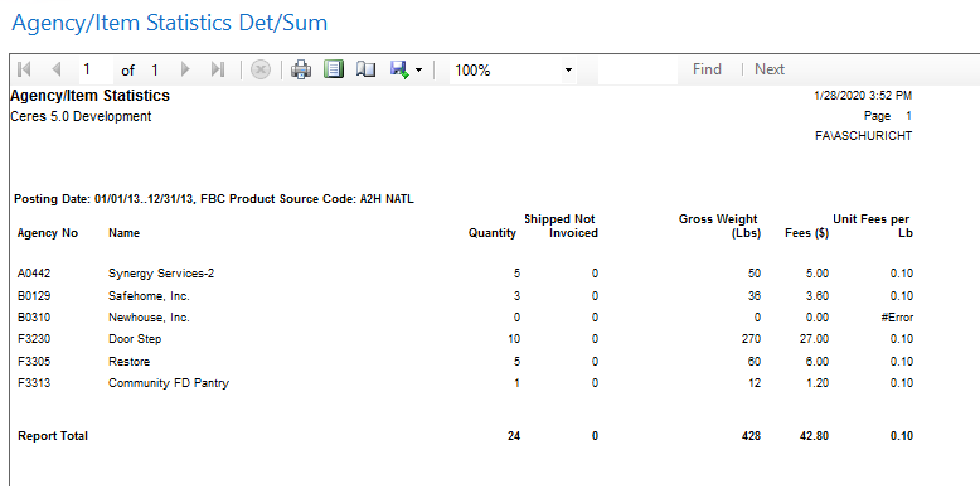This screenshot has width=980, height=486.
Task: Open the 100% zoom level dropdown
Action: 568,70
